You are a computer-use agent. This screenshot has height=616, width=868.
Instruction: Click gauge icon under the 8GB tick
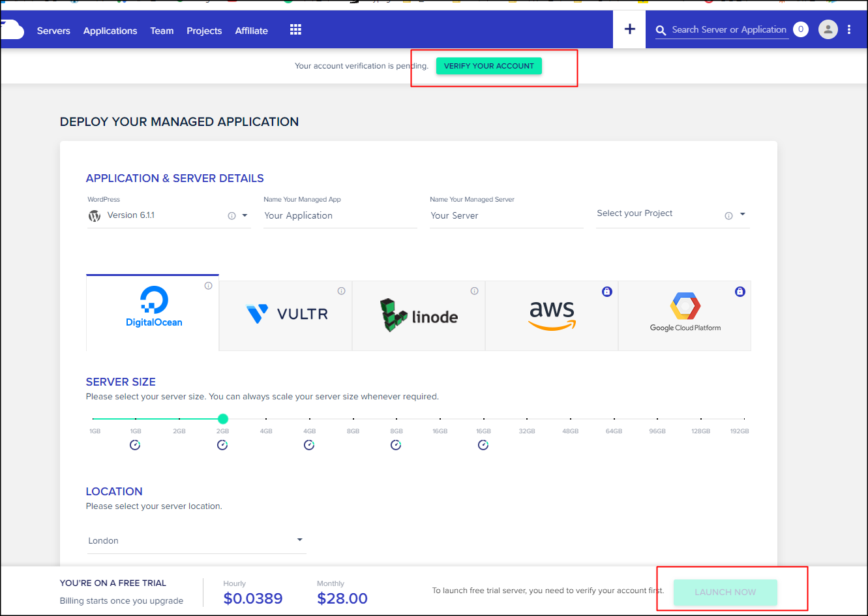point(396,445)
